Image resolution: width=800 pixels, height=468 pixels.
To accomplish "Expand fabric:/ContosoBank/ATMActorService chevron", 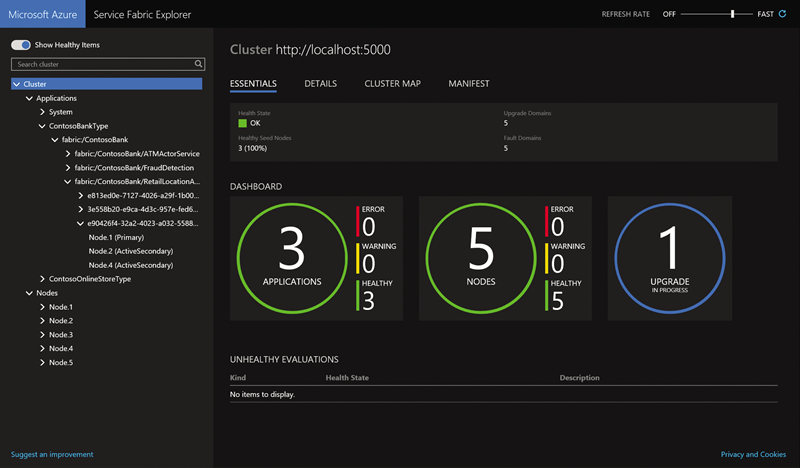I will coord(68,154).
